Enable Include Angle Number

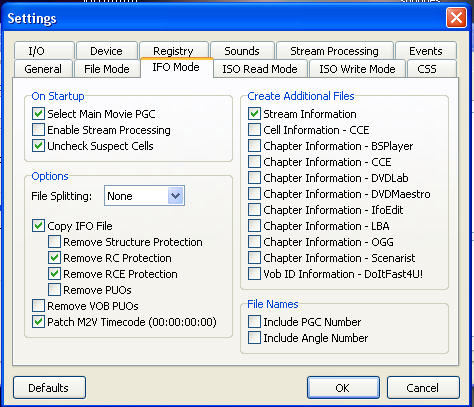(254, 338)
